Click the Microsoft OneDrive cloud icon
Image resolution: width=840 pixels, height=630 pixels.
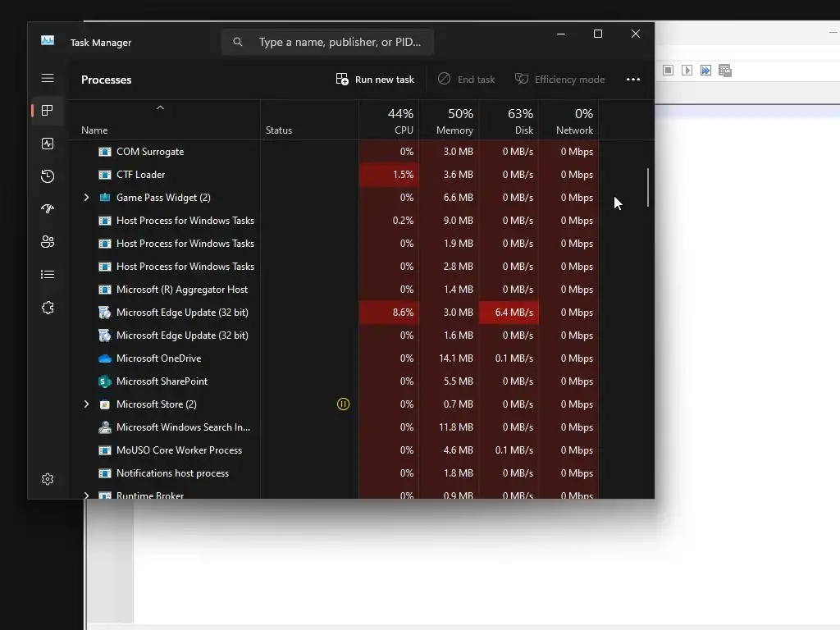tap(105, 358)
